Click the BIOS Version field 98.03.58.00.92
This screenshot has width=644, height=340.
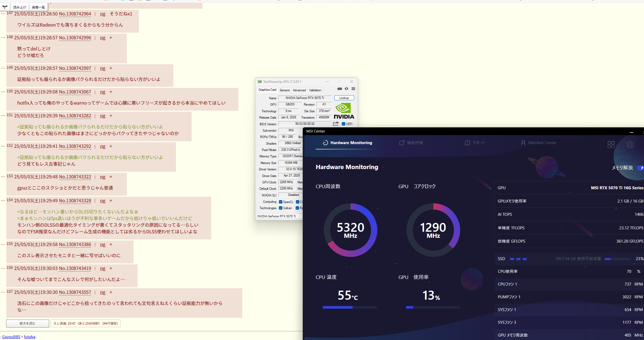pos(305,124)
